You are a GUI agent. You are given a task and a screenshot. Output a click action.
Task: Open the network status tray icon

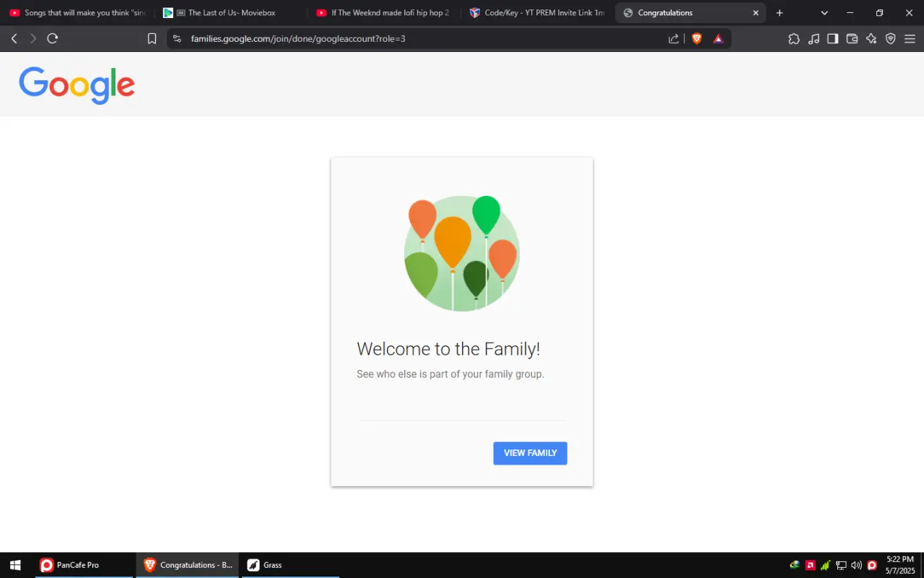point(841,565)
